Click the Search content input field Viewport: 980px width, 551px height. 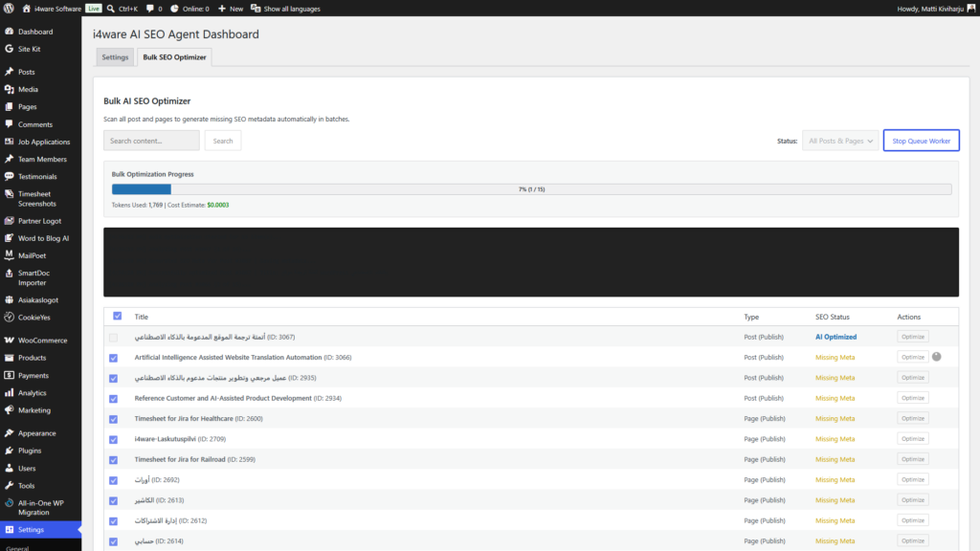pos(151,141)
